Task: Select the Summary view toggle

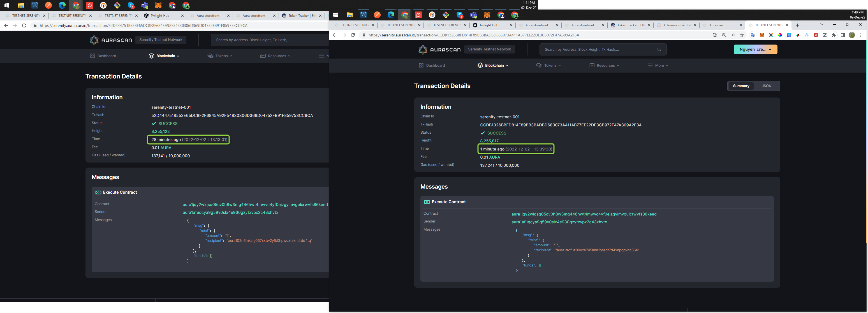Action: [x=741, y=86]
